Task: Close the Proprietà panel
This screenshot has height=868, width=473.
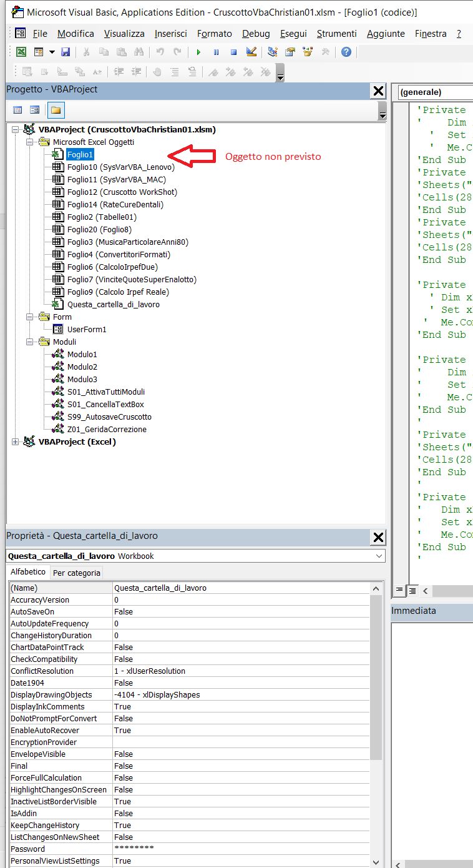Action: tap(378, 537)
